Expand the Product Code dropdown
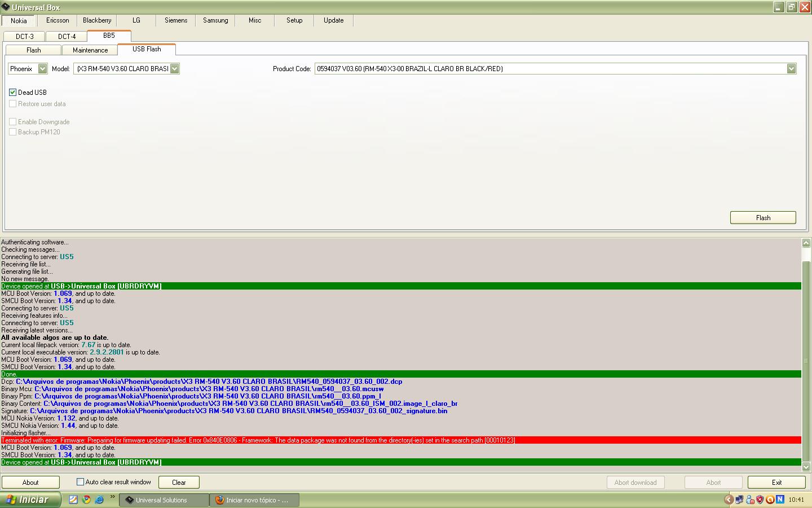Image resolution: width=812 pixels, height=508 pixels. point(791,69)
